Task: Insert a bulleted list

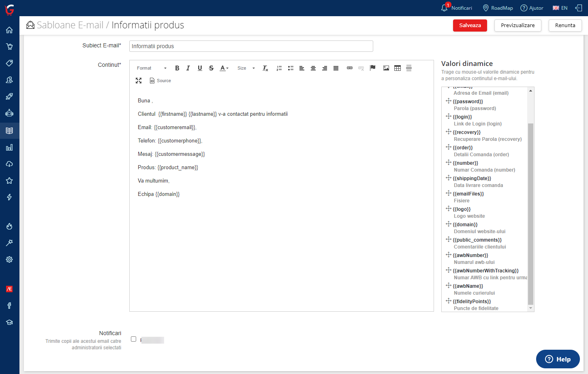Action: point(291,68)
